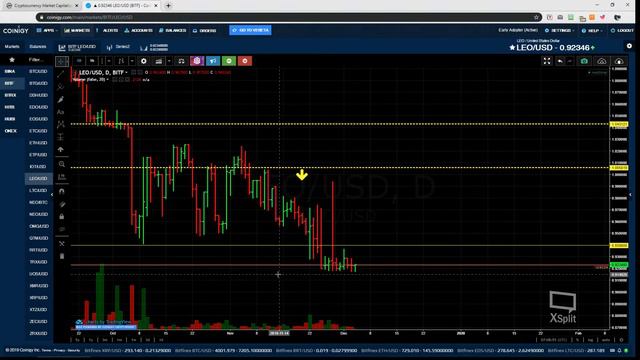640x360 pixels.
Task: Click LOGOUT in the header
Action: [622, 31]
